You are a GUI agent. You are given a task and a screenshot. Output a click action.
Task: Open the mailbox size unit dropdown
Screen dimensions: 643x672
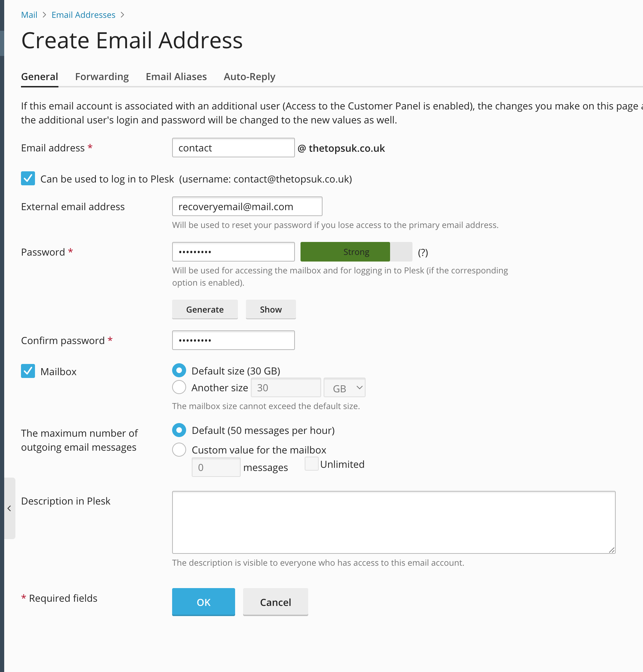coord(344,387)
